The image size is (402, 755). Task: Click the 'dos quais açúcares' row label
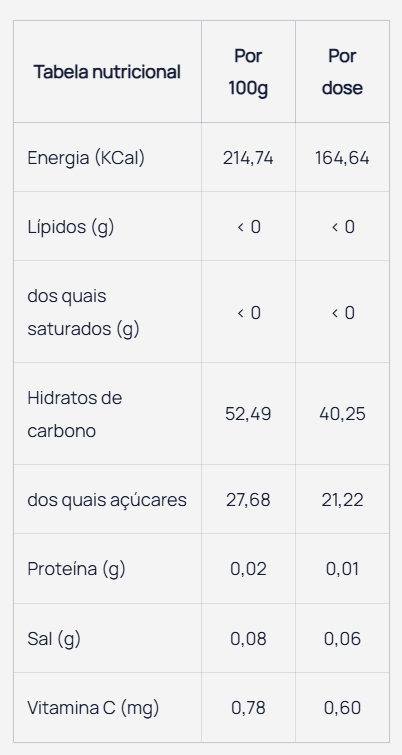[107, 500]
